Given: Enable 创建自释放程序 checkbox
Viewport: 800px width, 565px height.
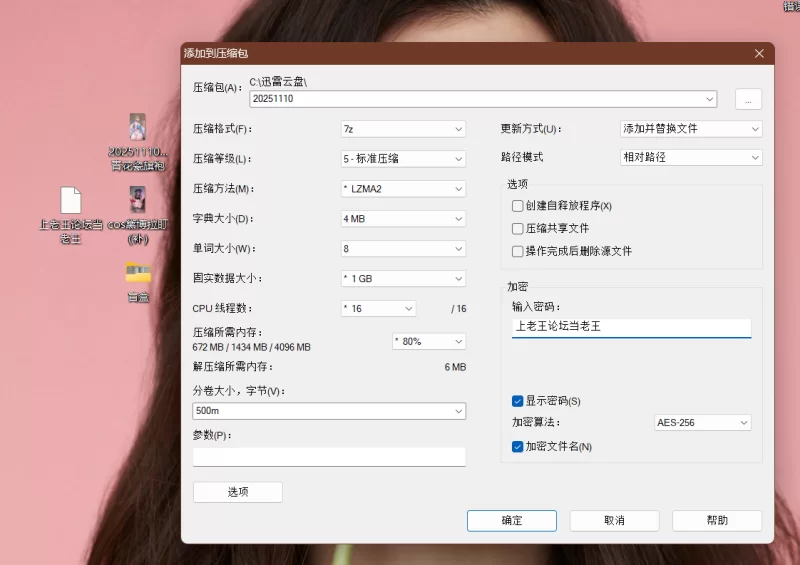Looking at the screenshot, I should pyautogui.click(x=518, y=206).
